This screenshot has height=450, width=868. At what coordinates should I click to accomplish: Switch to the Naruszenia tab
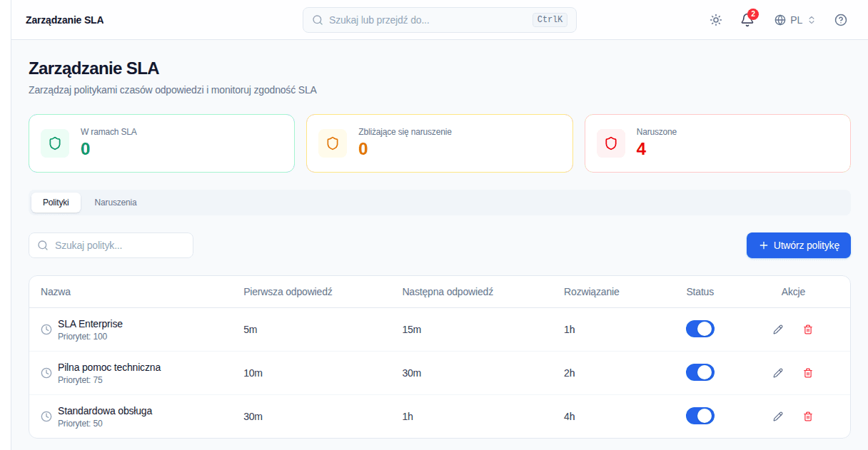(x=116, y=203)
